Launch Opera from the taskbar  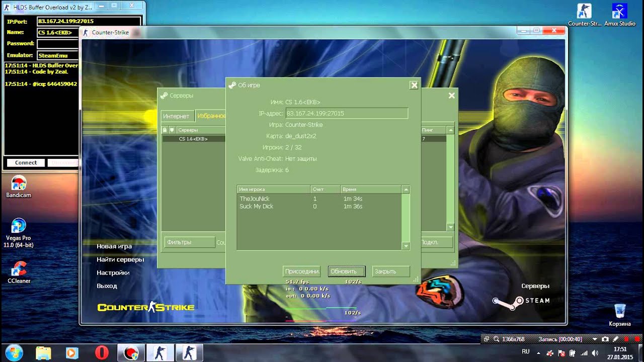(102, 352)
